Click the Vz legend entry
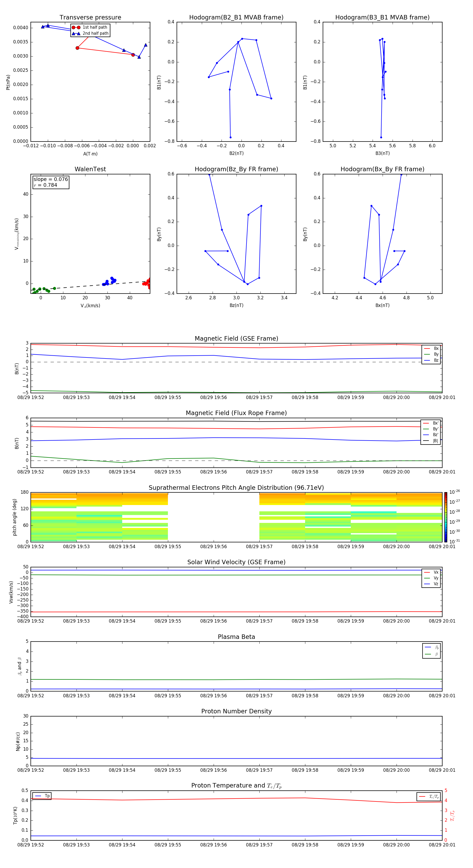 pyautogui.click(x=431, y=584)
